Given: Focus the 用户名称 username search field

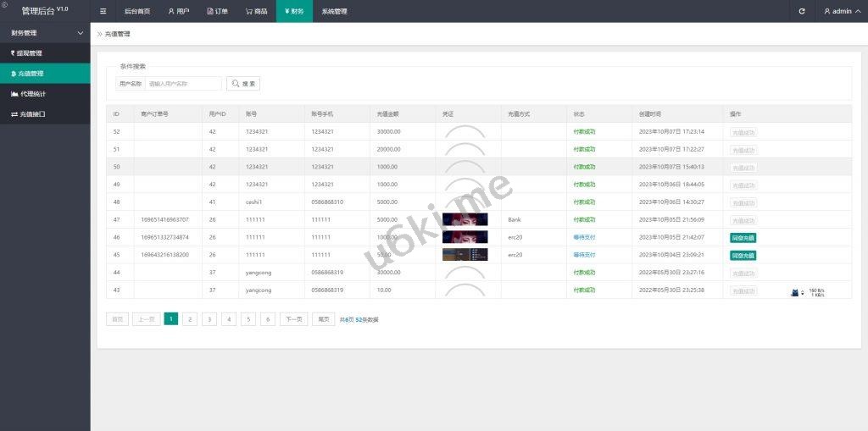Looking at the screenshot, I should click(182, 84).
